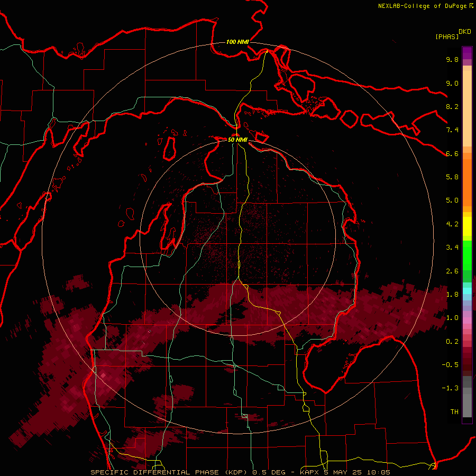
Task: Select the 2.6 scale value
Action: 452,271
